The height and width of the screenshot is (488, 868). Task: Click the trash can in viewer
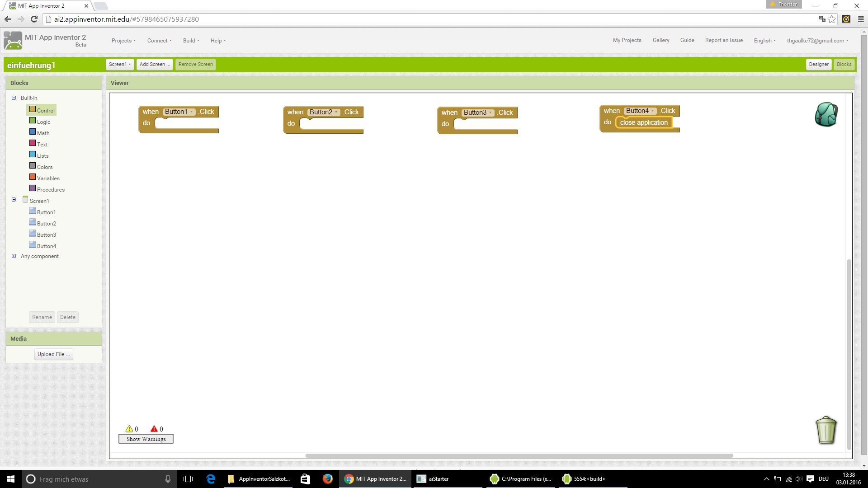tap(826, 430)
